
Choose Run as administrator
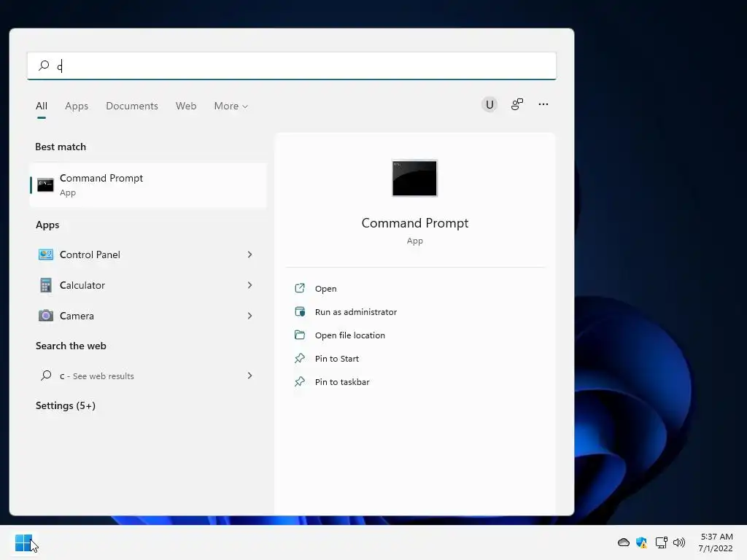[356, 312]
